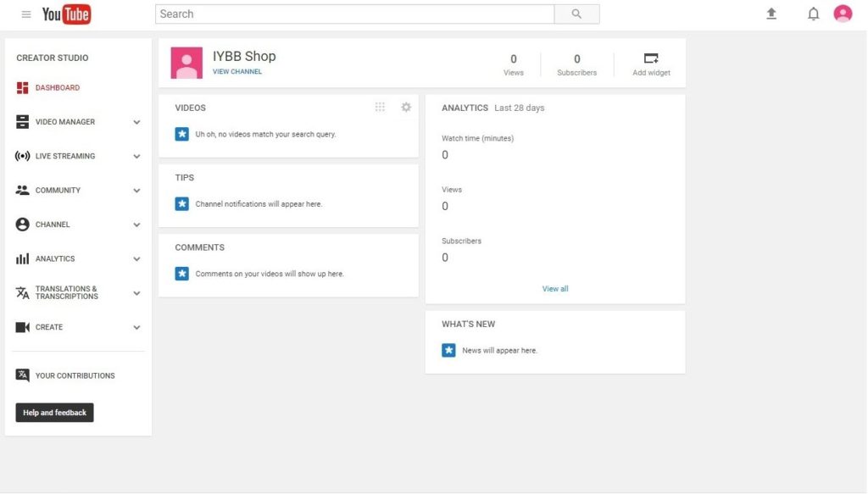Click Add widget label
The width and height of the screenshot is (868, 494).
click(x=651, y=73)
